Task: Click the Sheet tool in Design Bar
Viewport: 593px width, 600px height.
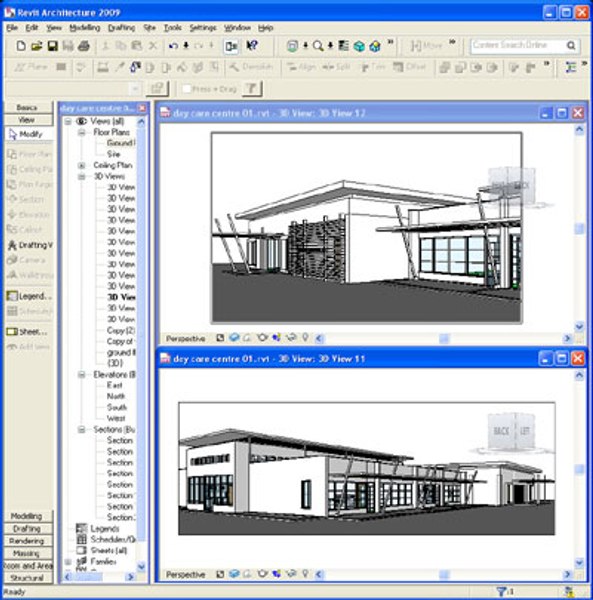Action: tap(27, 332)
